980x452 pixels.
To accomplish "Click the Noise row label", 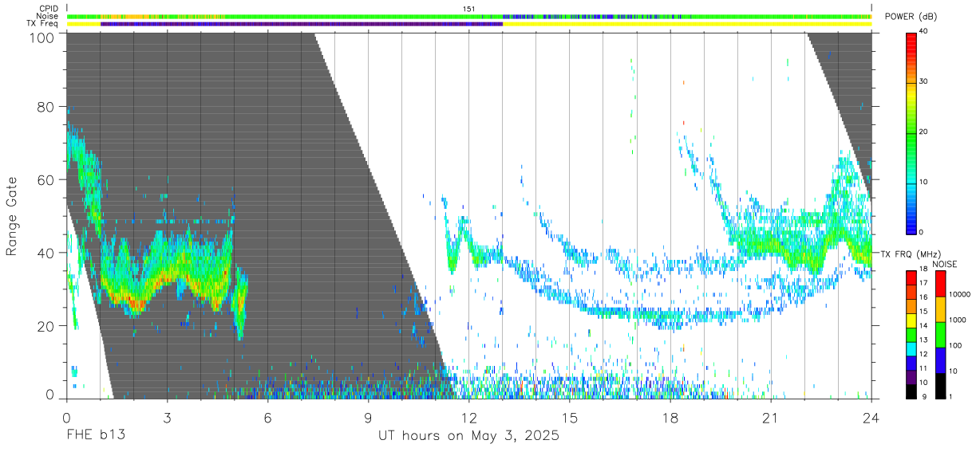I will coord(49,16).
